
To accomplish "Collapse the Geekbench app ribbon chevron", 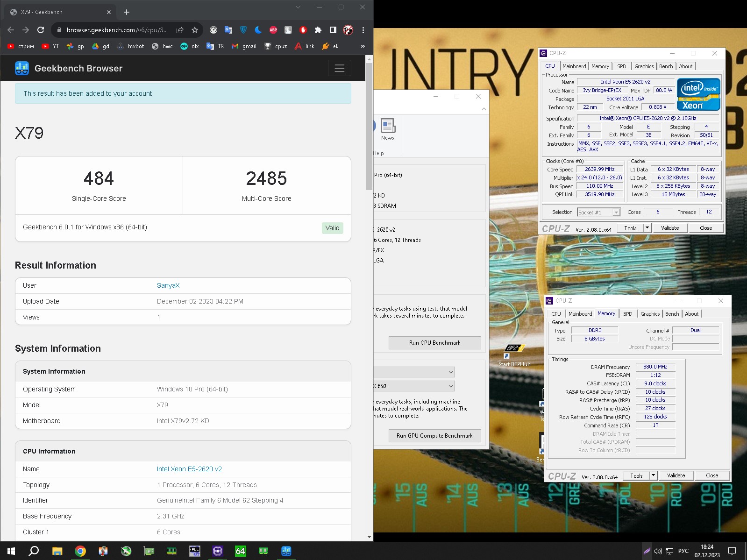I will (484, 109).
